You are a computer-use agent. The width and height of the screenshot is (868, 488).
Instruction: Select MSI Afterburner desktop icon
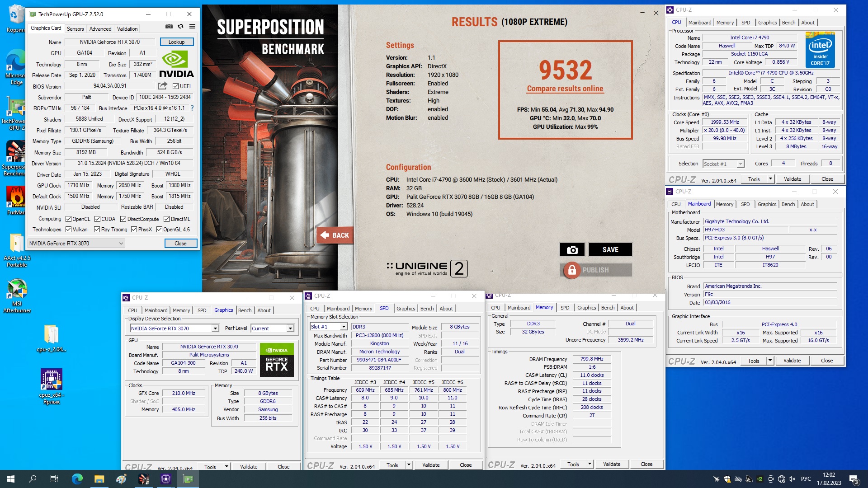click(x=17, y=296)
